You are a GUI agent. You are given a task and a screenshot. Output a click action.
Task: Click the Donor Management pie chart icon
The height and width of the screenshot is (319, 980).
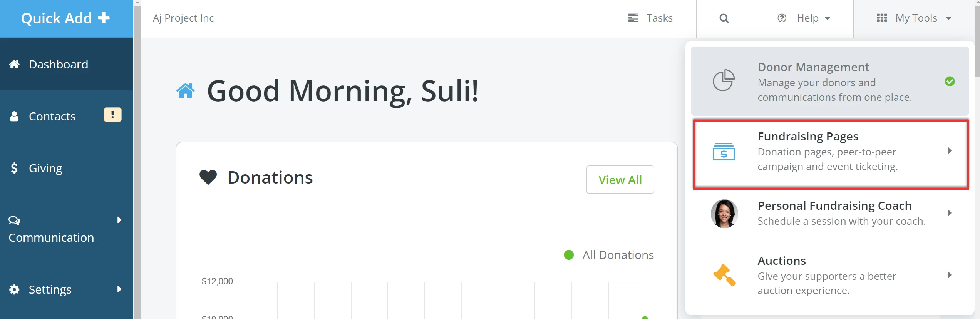coord(723,81)
